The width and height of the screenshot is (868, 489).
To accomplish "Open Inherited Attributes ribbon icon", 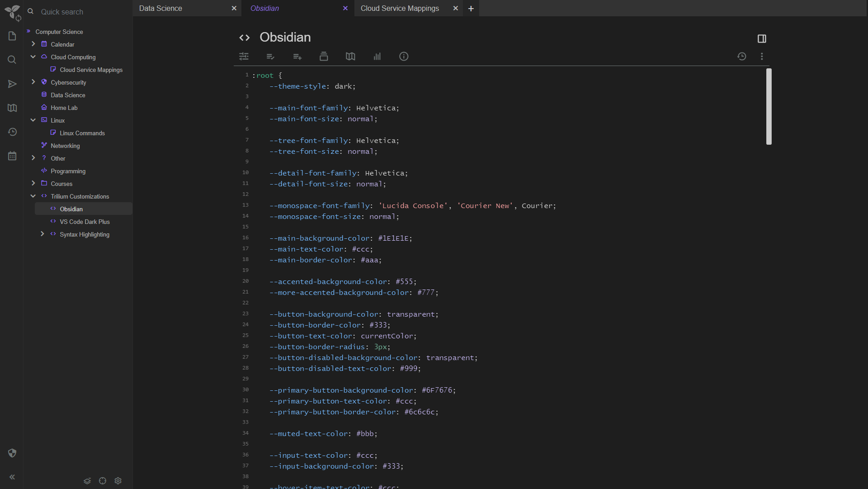I will coord(297,57).
